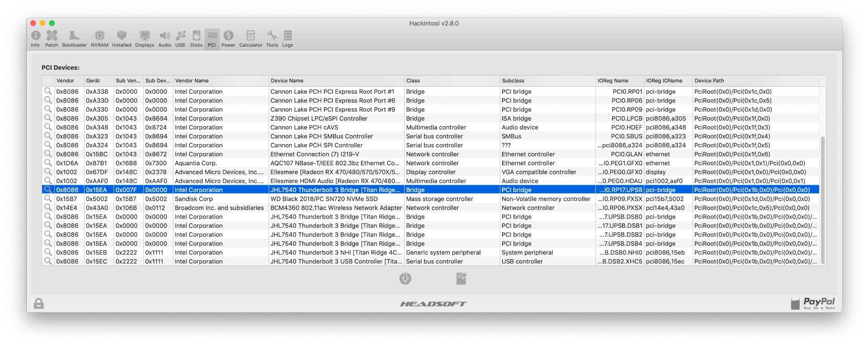The image size is (868, 347).
Task: Click the 0x007F sub vendor cell
Action: 128,190
